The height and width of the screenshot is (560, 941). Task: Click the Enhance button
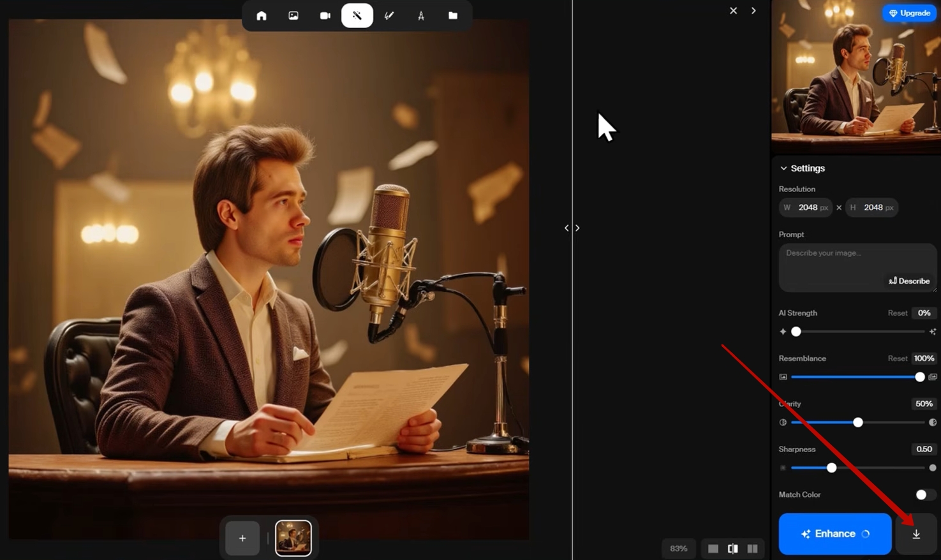point(834,534)
